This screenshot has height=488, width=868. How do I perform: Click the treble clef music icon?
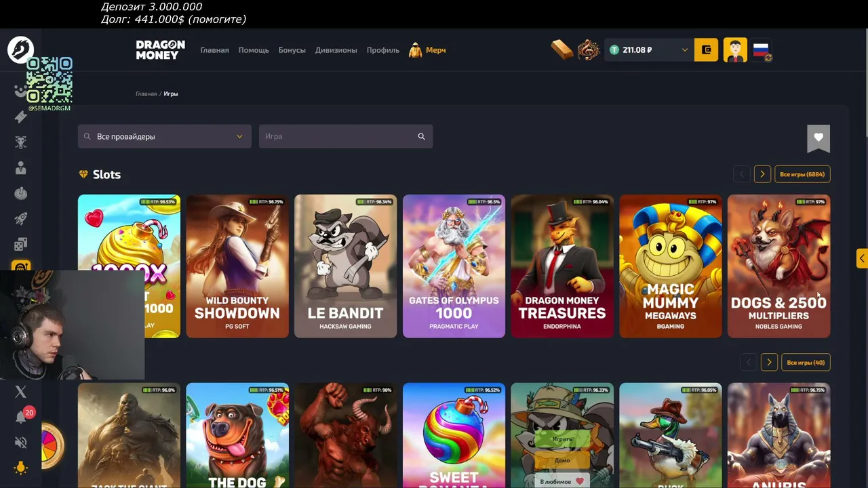589,49
